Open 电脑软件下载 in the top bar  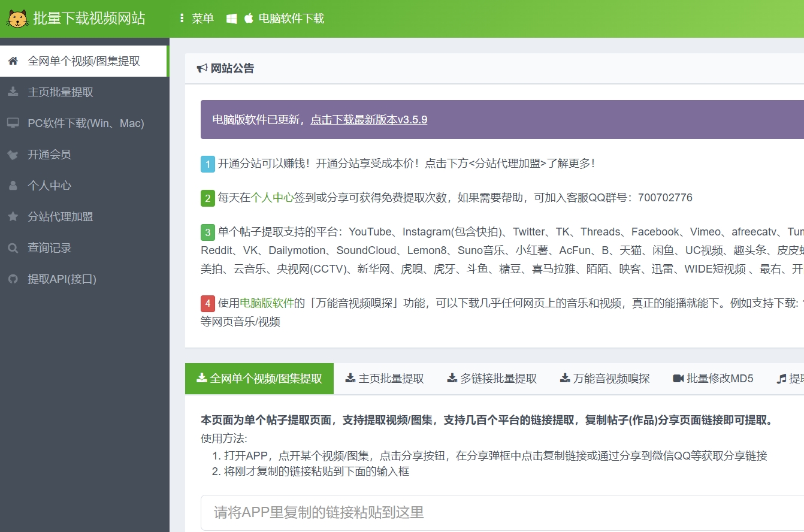click(x=291, y=19)
